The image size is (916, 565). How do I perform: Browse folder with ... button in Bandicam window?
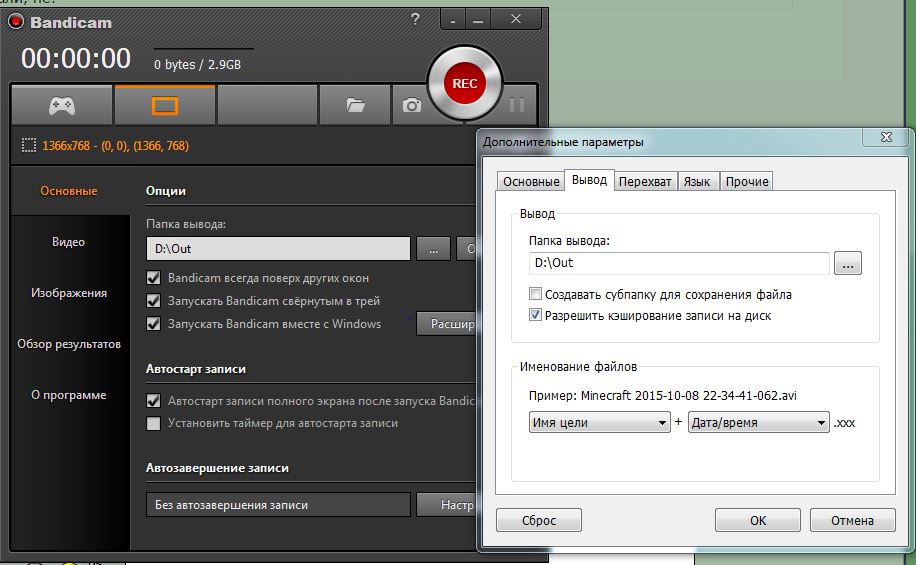point(433,249)
